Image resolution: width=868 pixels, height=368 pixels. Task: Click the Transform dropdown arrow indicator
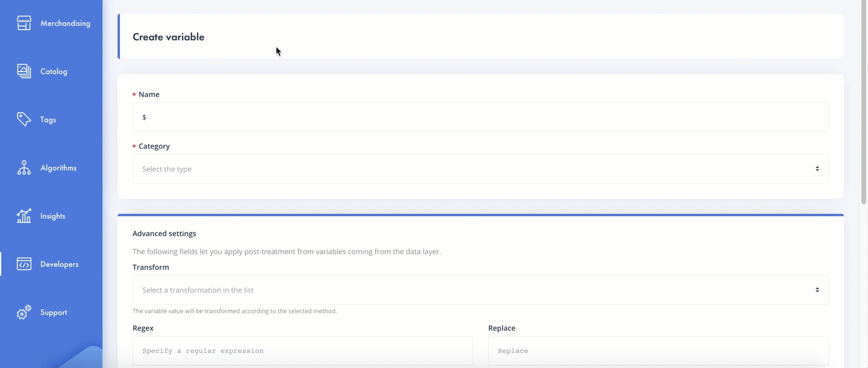(817, 290)
